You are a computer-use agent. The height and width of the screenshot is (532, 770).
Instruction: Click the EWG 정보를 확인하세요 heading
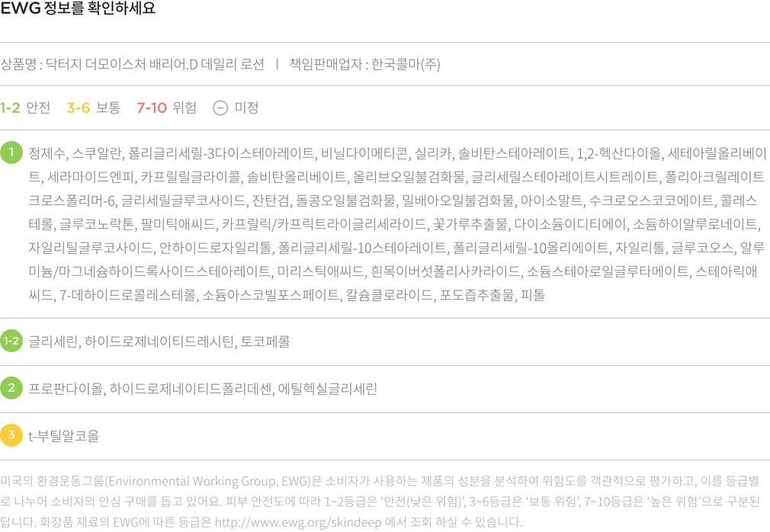(x=78, y=10)
